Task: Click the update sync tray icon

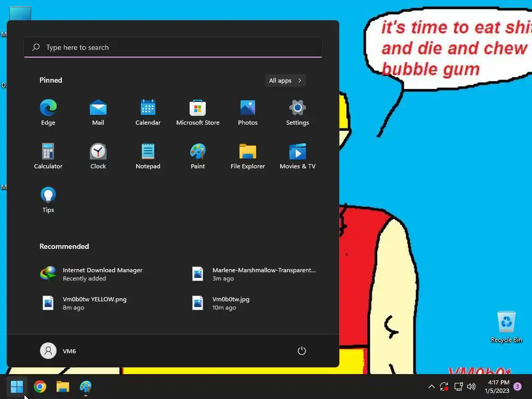Action: [x=444, y=387]
